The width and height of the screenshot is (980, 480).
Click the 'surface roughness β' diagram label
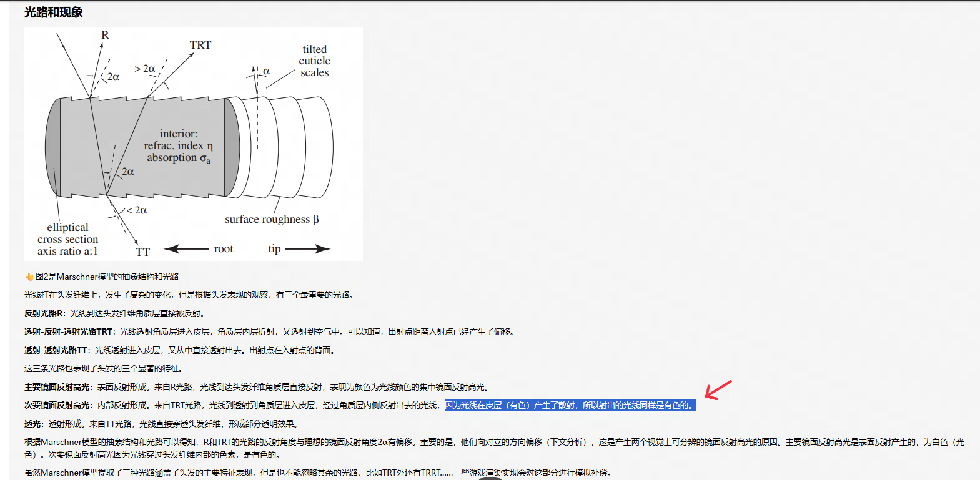click(272, 219)
